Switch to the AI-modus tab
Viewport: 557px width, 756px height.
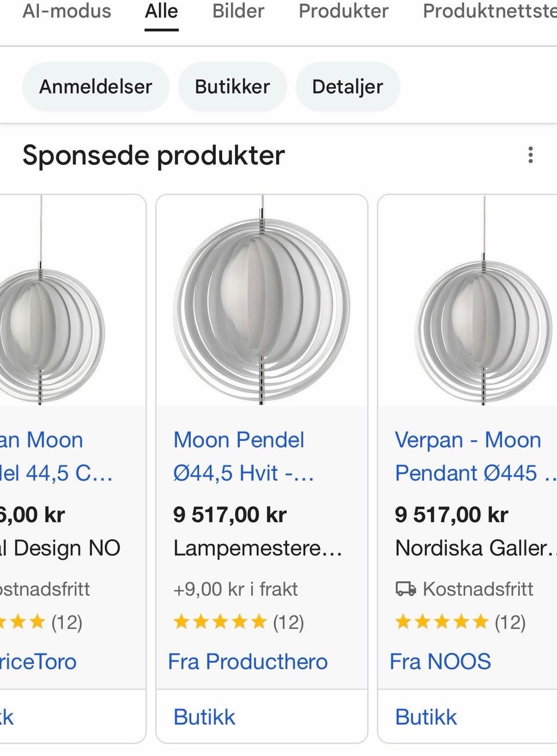pos(66,11)
